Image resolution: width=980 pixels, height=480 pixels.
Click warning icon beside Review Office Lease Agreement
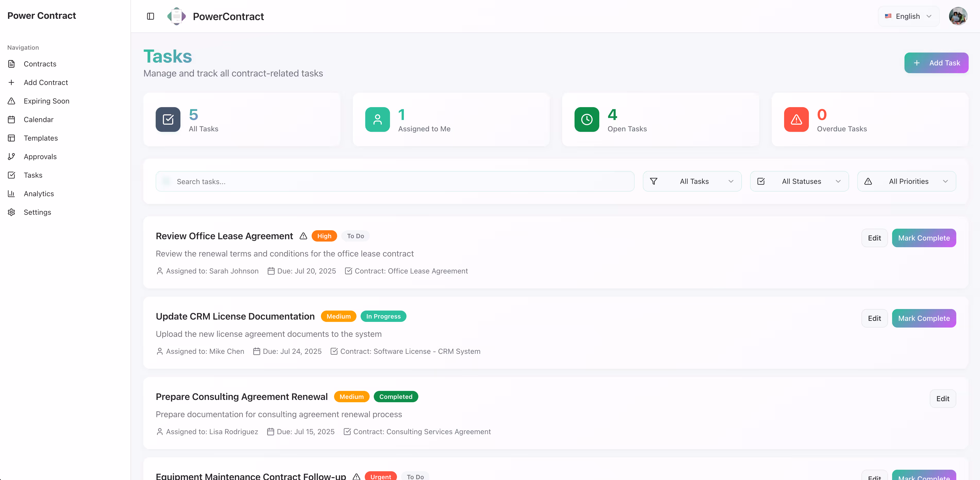[303, 236]
